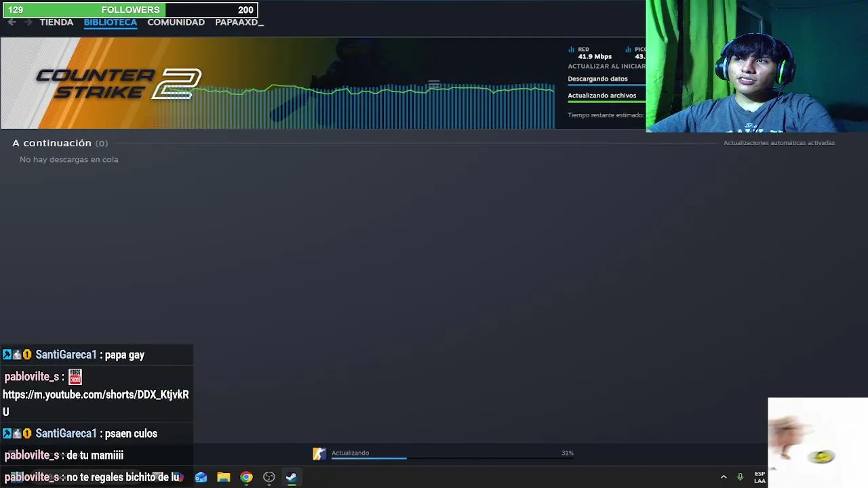Image resolution: width=868 pixels, height=488 pixels.
Task: Open the YouTube shorts link in chat
Action: click(96, 403)
